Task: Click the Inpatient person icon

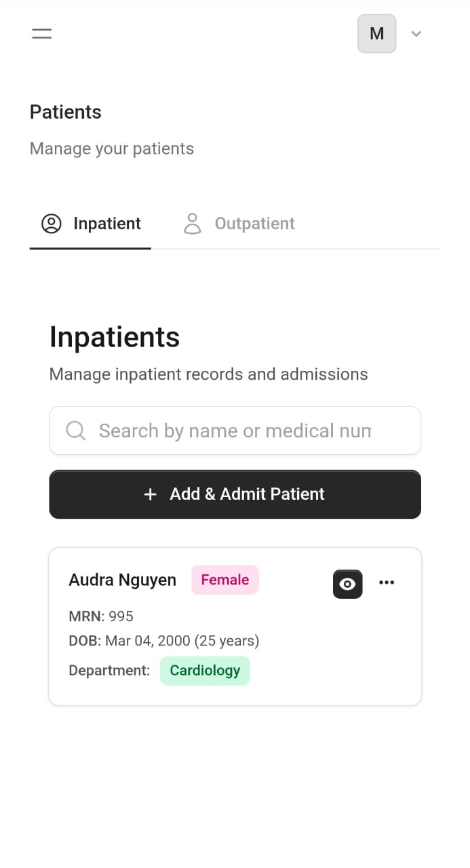Action: (52, 223)
